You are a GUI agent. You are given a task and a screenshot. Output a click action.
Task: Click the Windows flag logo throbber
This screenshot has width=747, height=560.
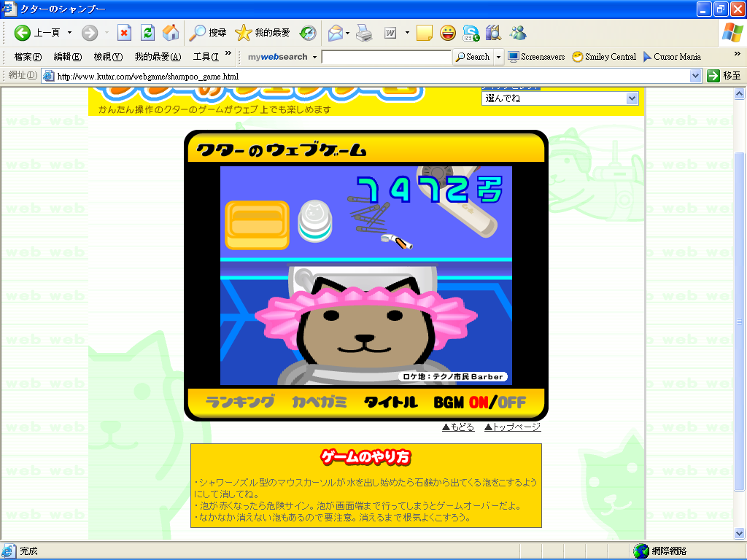click(x=732, y=33)
